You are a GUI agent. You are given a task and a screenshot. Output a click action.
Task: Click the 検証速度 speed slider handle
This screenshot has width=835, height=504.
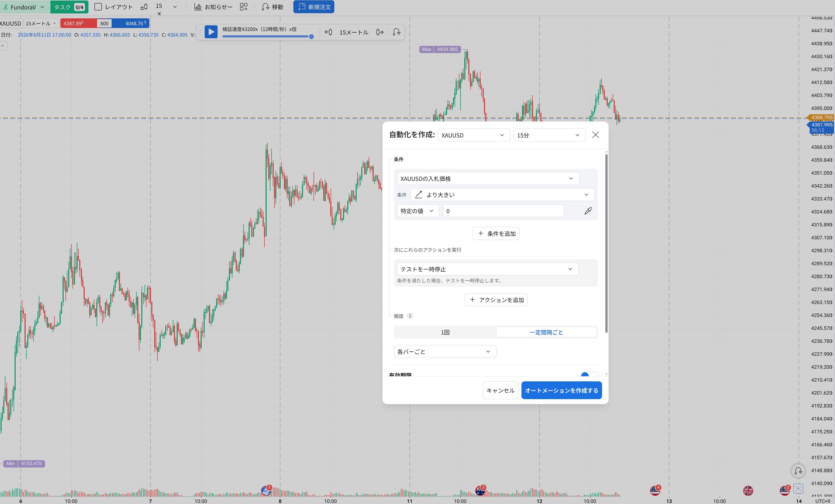tap(311, 37)
